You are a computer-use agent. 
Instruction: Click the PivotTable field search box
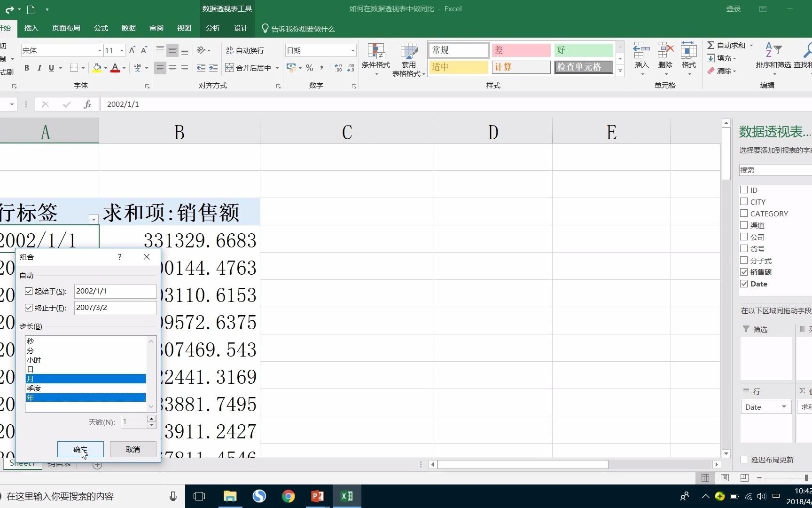pos(775,170)
